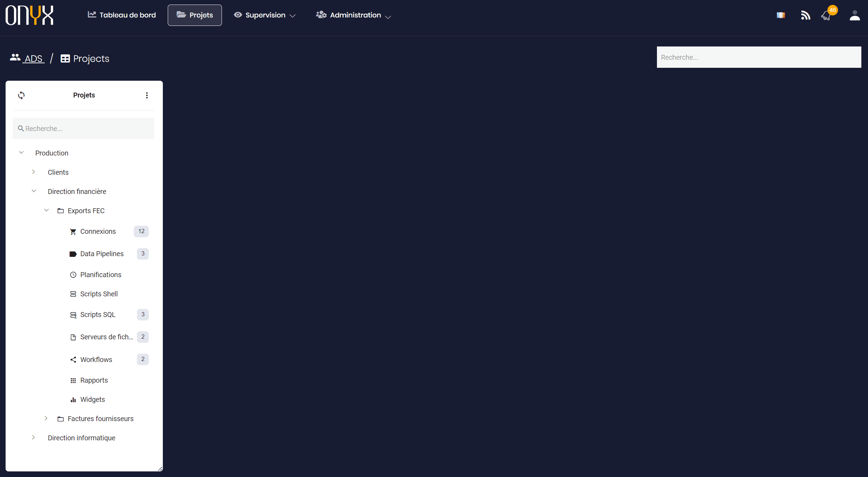Click the Factures fournisseurs folder icon
The image size is (868, 477).
60,419
